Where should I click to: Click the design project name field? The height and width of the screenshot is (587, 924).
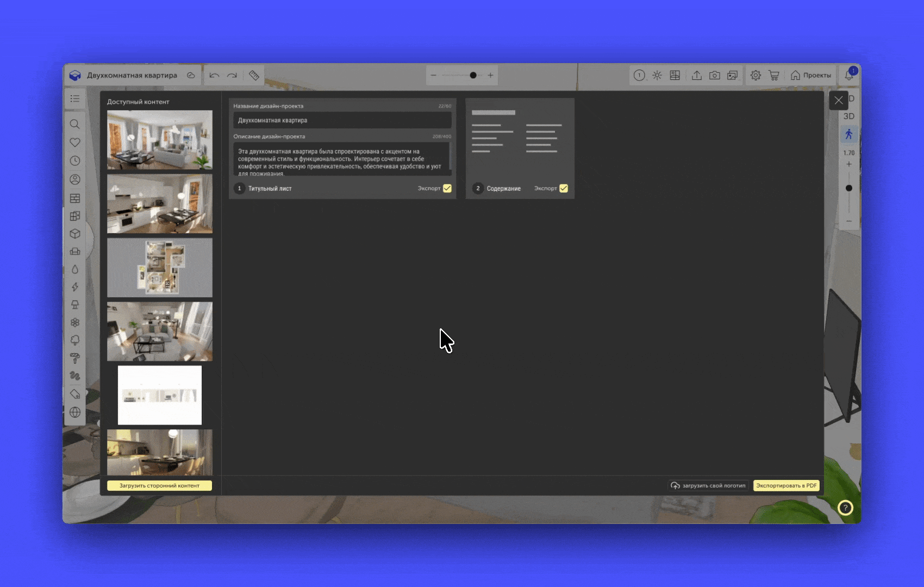coord(342,120)
